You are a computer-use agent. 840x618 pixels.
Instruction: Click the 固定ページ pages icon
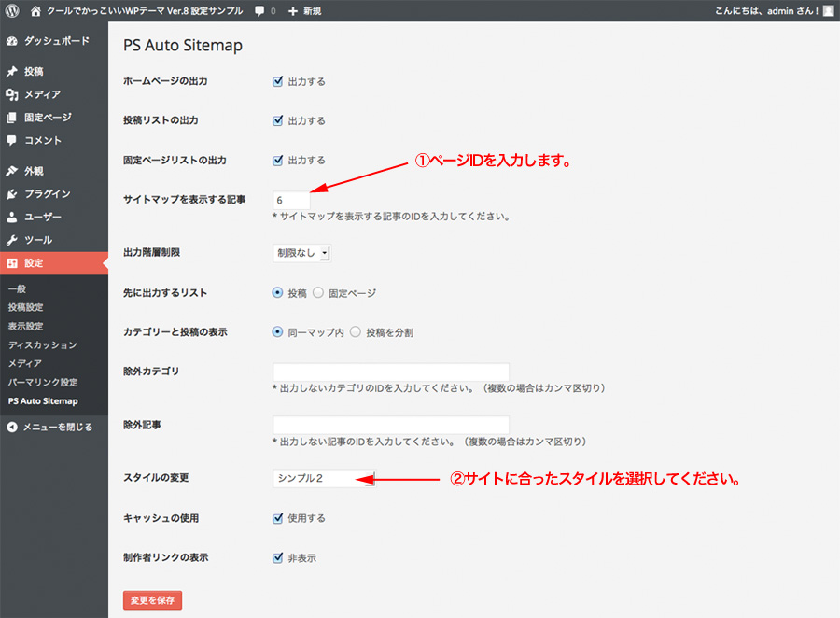pos(12,118)
